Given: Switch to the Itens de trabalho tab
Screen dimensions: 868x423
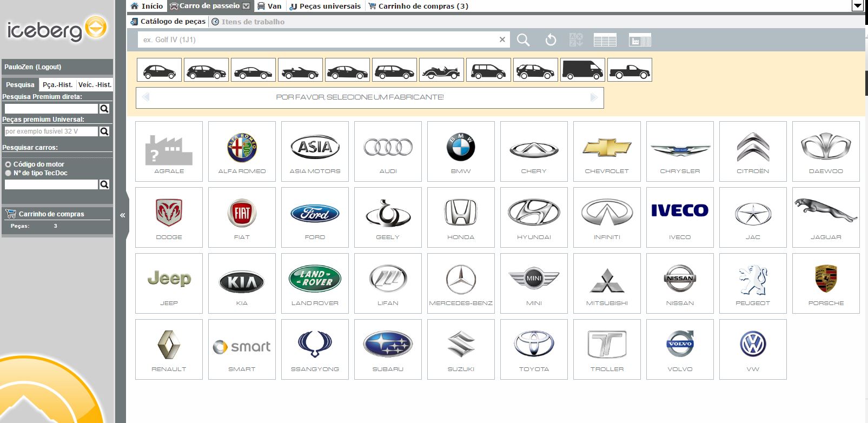Looking at the screenshot, I should [248, 22].
